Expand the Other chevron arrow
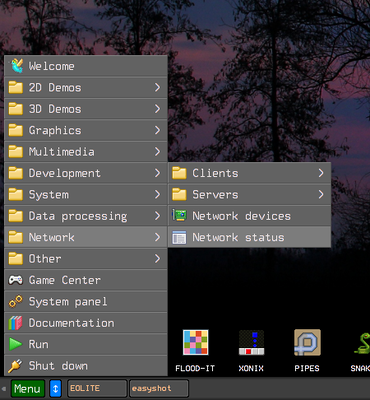370x400 pixels. click(x=157, y=258)
